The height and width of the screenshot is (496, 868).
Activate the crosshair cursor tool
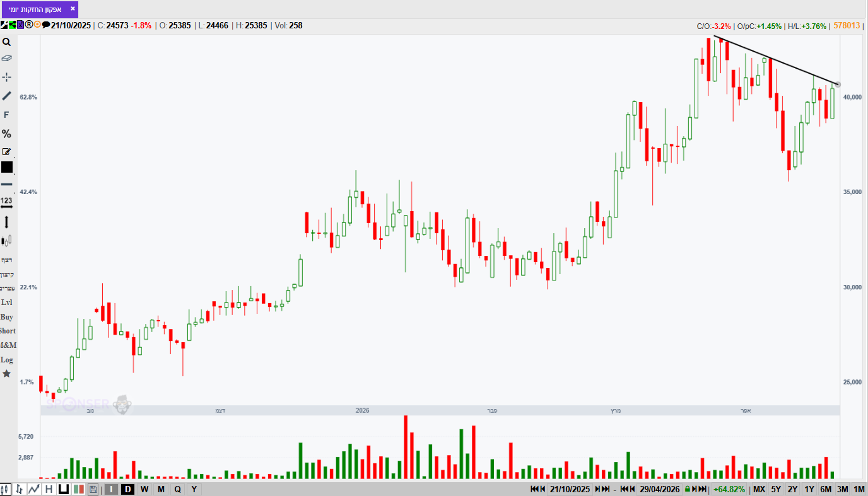tap(6, 77)
